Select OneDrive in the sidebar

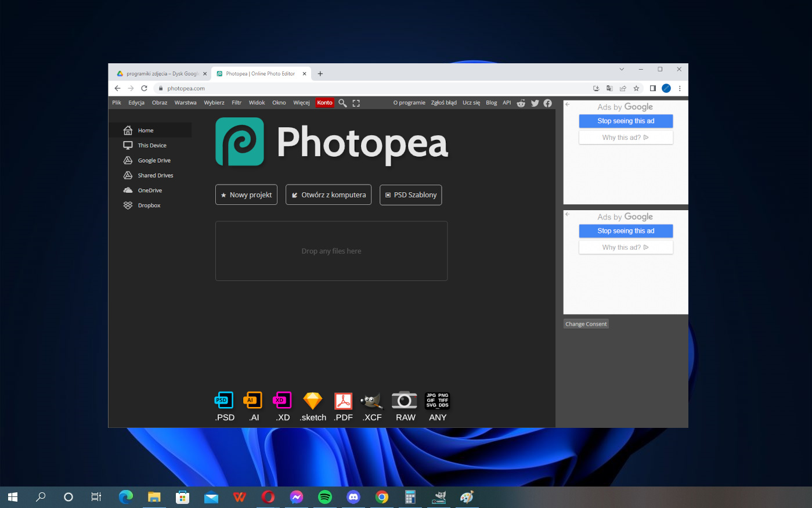tap(150, 190)
